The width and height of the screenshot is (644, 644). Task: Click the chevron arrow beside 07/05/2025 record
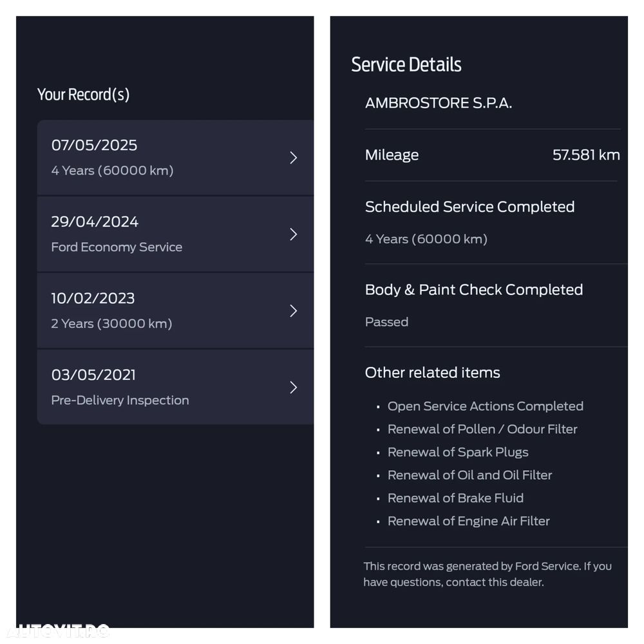click(293, 158)
